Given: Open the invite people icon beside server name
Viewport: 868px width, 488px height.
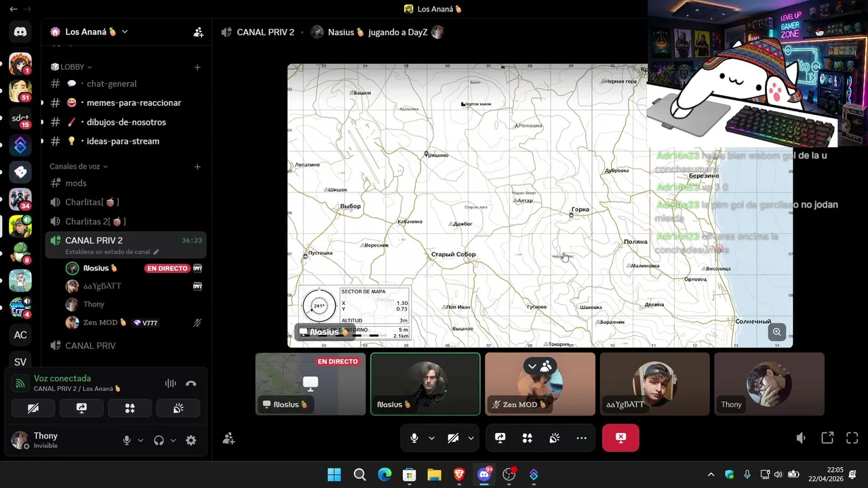Looking at the screenshot, I should [x=198, y=32].
